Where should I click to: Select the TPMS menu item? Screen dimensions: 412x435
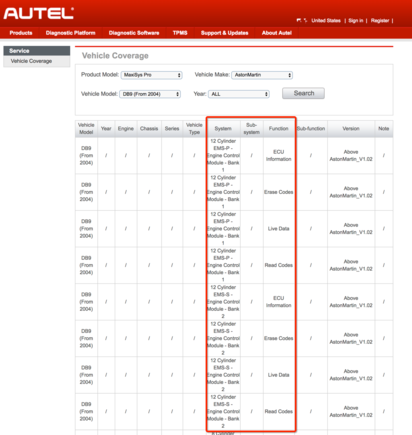tap(180, 33)
